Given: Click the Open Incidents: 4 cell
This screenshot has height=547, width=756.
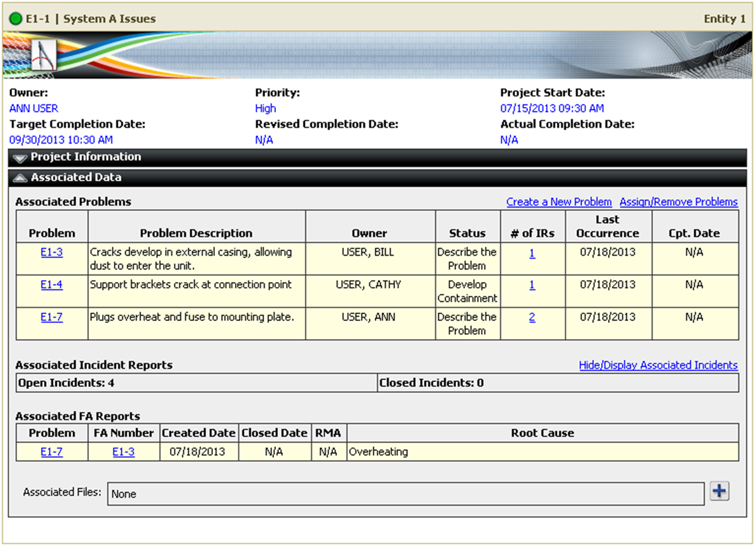Looking at the screenshot, I should [196, 383].
